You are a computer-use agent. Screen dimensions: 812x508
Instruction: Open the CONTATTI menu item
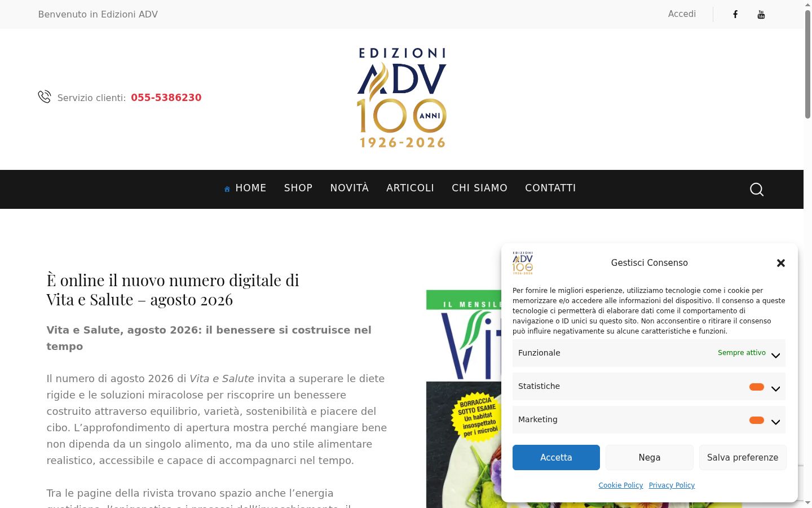550,188
